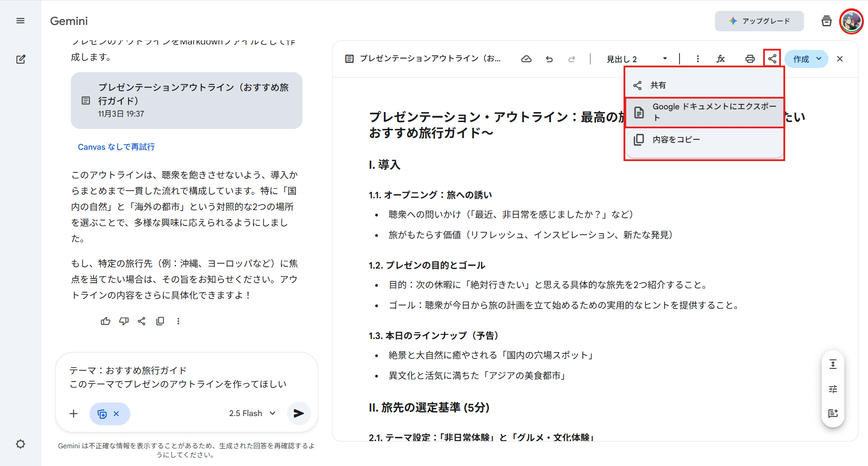Click thumbs down on the response
Viewport: 868px width, 466px height.
pyautogui.click(x=124, y=321)
